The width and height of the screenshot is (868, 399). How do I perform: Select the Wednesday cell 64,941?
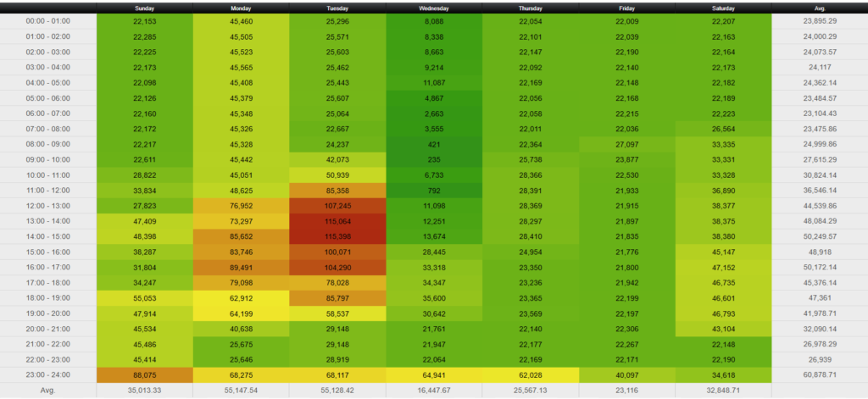point(434,374)
